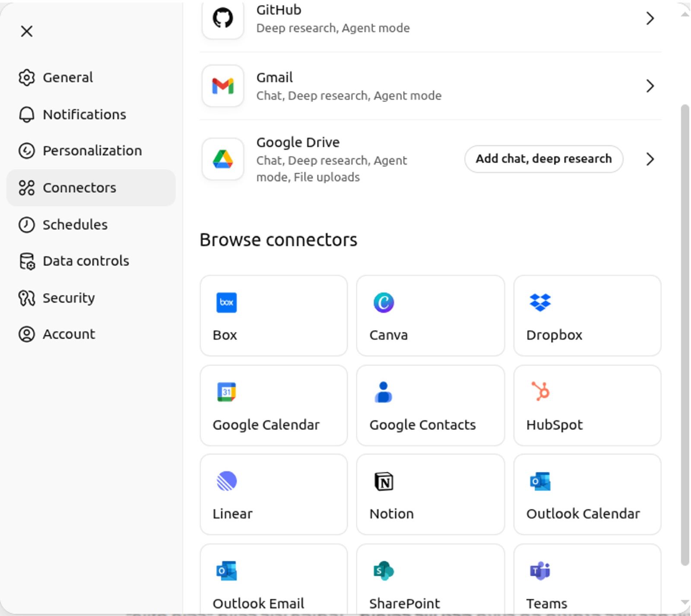Open the Schedules tab

point(91,225)
